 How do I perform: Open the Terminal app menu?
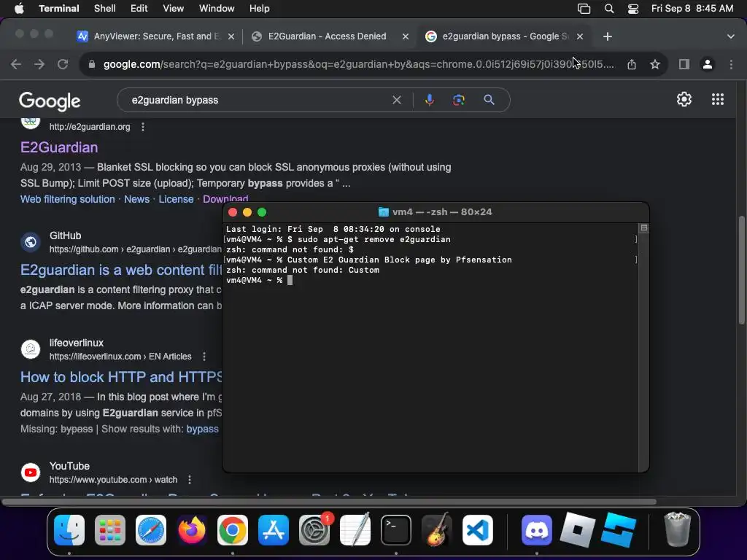click(59, 9)
